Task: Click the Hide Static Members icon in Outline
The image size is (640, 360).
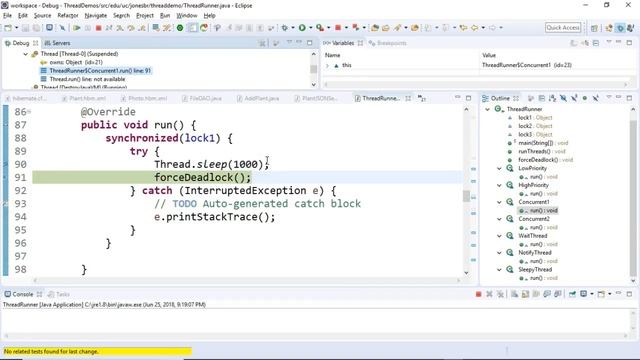Action: coord(574,98)
